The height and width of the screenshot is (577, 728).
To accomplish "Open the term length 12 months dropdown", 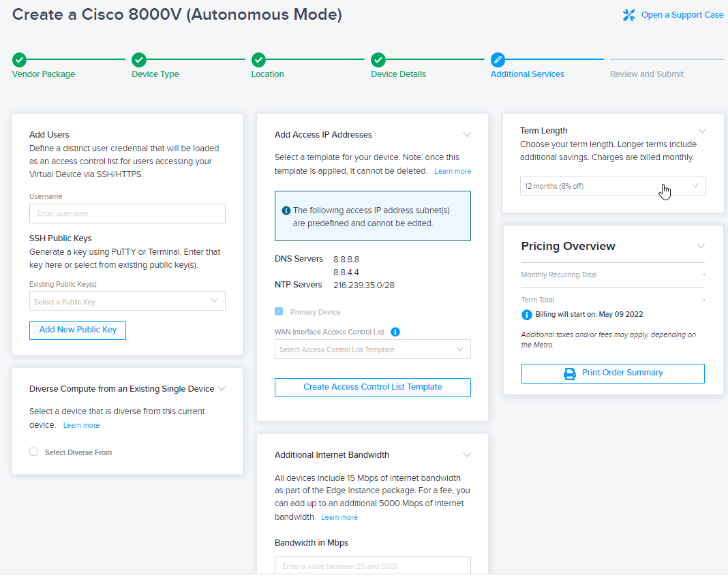I will [x=613, y=185].
